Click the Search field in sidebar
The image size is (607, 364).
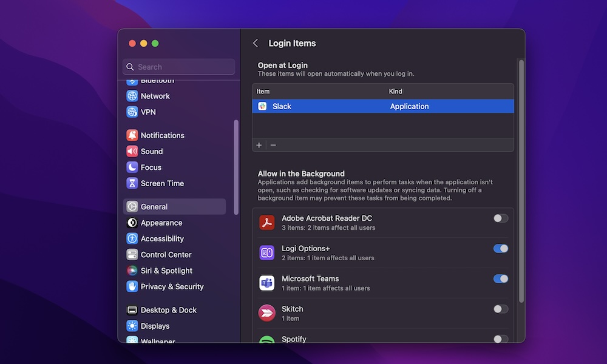[x=179, y=67]
